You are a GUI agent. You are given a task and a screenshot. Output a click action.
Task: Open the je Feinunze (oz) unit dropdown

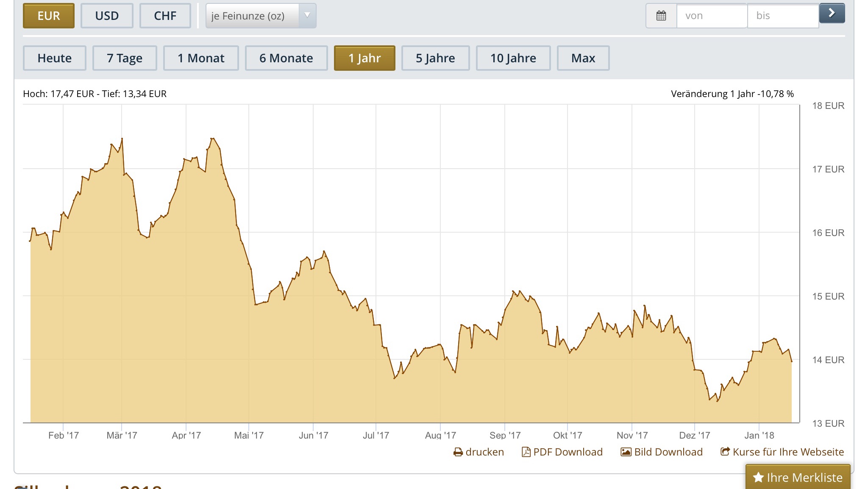point(253,16)
